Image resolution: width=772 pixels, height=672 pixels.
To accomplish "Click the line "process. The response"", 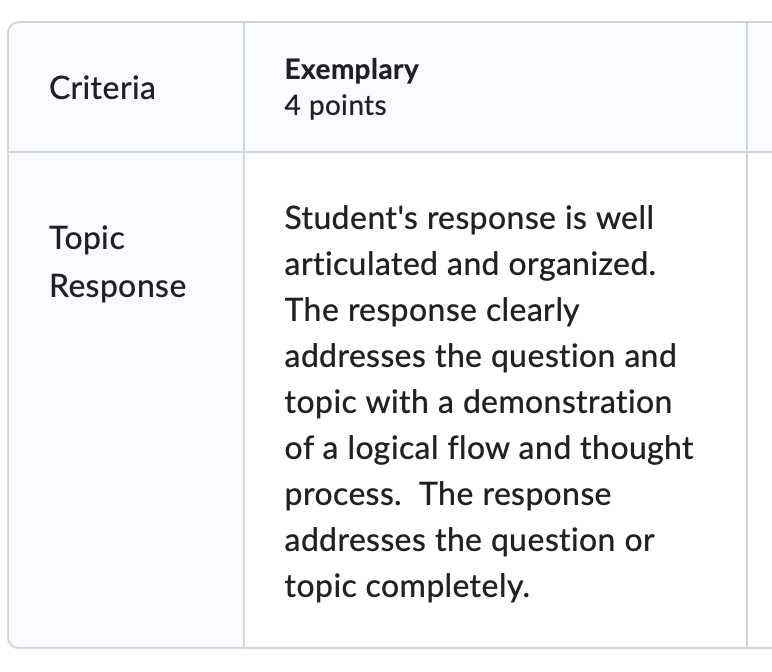I will point(448,495).
